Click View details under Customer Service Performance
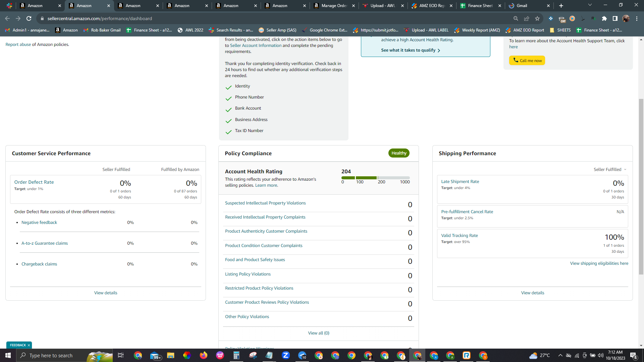This screenshot has height=362, width=644. click(x=106, y=293)
